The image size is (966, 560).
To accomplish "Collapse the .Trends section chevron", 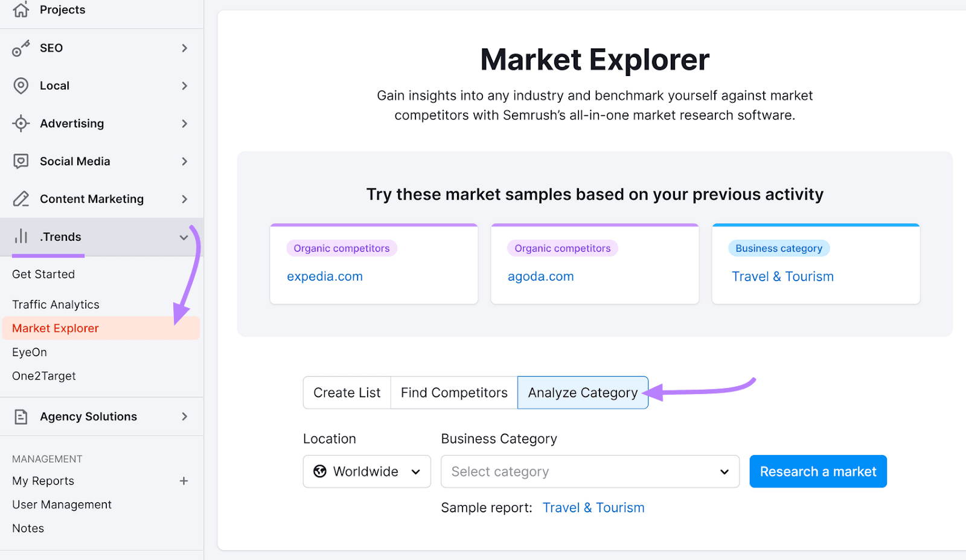I will [184, 237].
